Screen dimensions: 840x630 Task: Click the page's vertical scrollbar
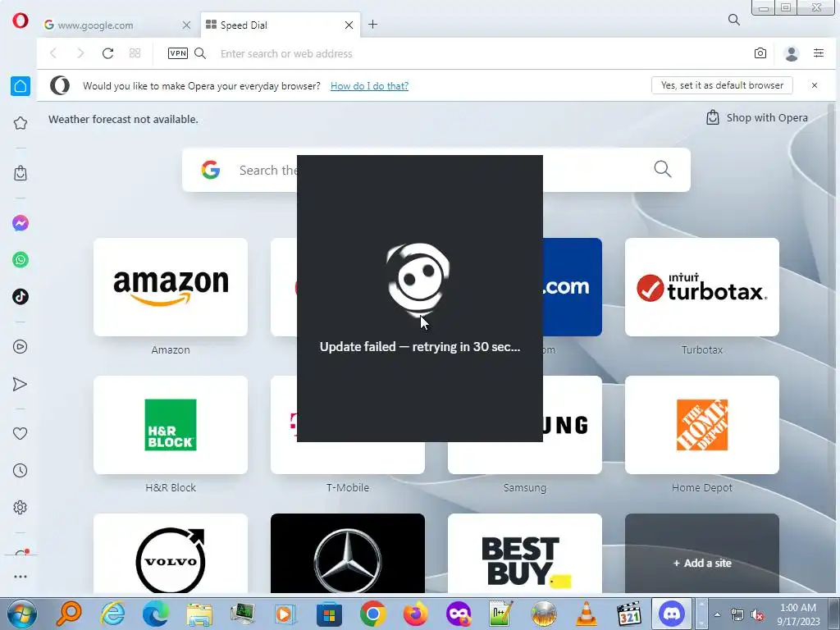pyautogui.click(x=832, y=348)
